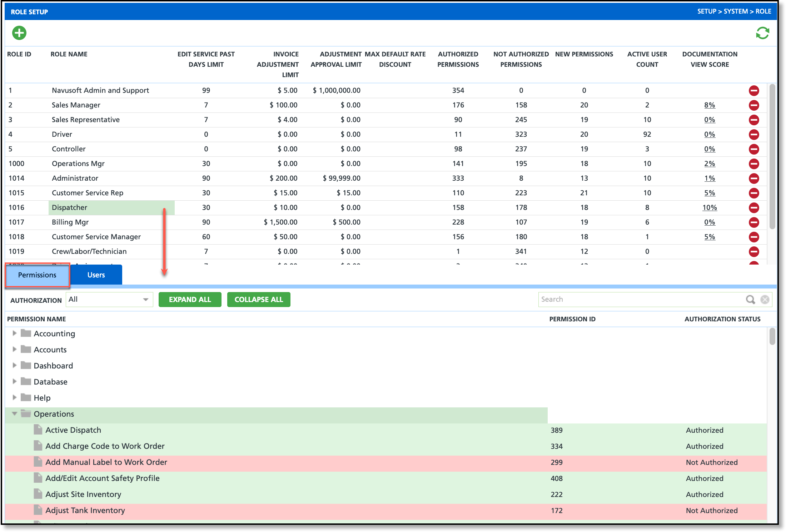The height and width of the screenshot is (532, 786).
Task: Collapse the Operations folder
Action: click(x=14, y=414)
